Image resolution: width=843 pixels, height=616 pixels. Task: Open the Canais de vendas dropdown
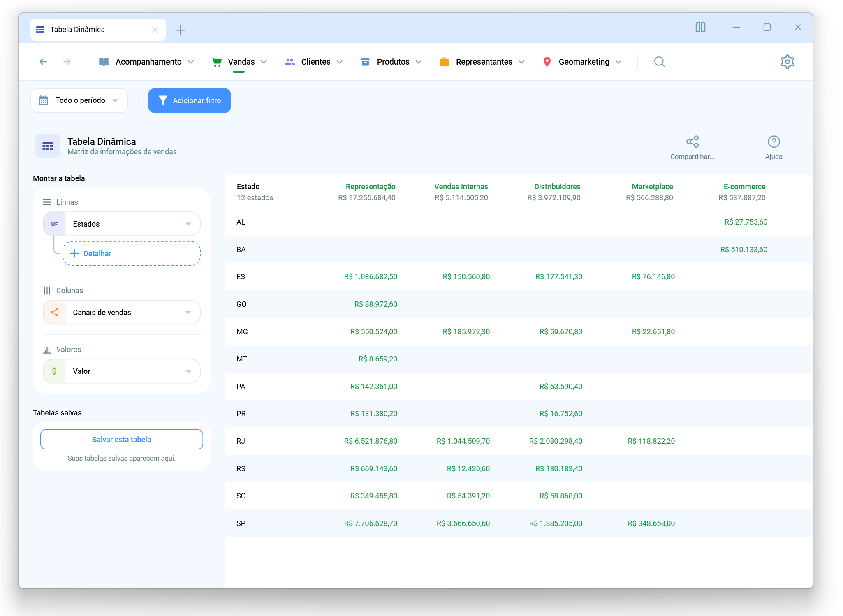pyautogui.click(x=122, y=313)
